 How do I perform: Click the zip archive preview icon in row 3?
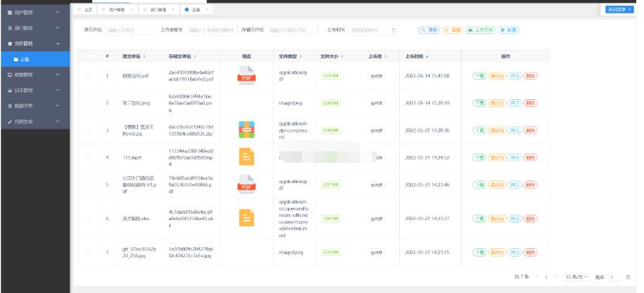pyautogui.click(x=246, y=129)
